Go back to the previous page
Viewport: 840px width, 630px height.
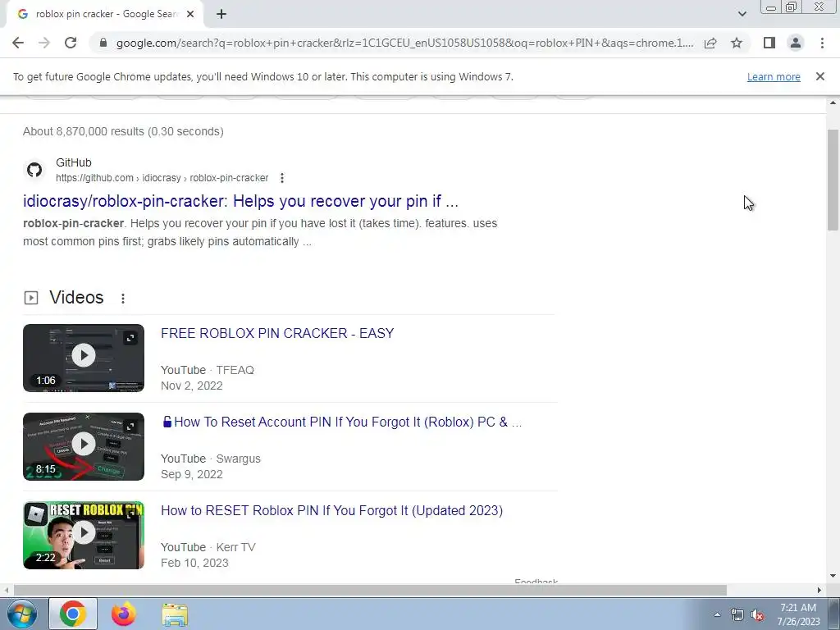[x=18, y=43]
